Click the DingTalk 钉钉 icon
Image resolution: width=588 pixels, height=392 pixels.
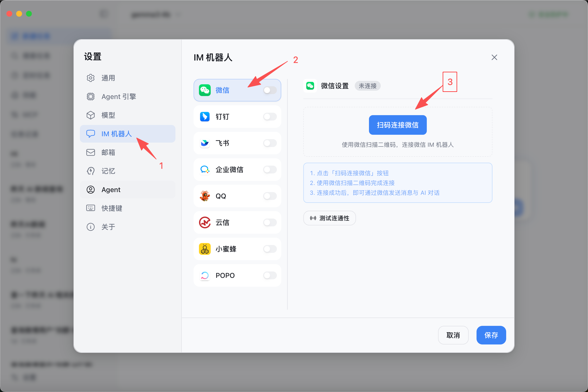point(205,117)
